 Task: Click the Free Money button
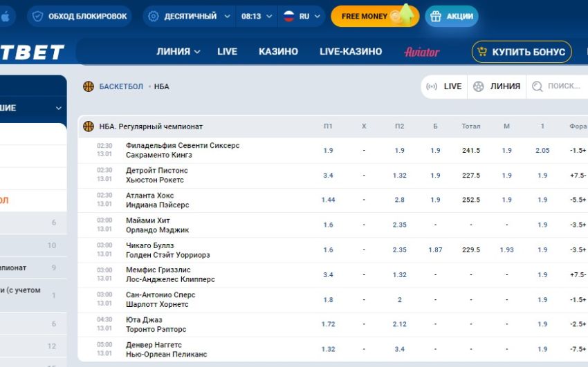click(375, 16)
